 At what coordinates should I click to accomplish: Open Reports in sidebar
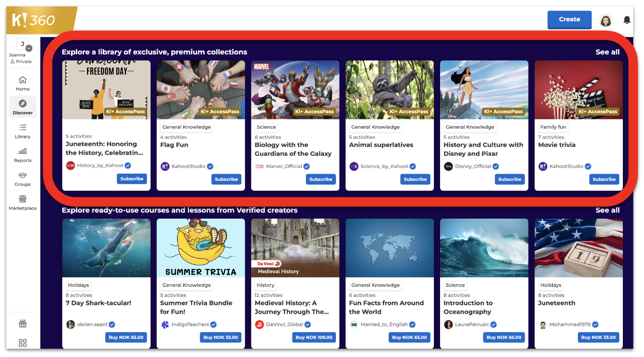[x=22, y=155]
